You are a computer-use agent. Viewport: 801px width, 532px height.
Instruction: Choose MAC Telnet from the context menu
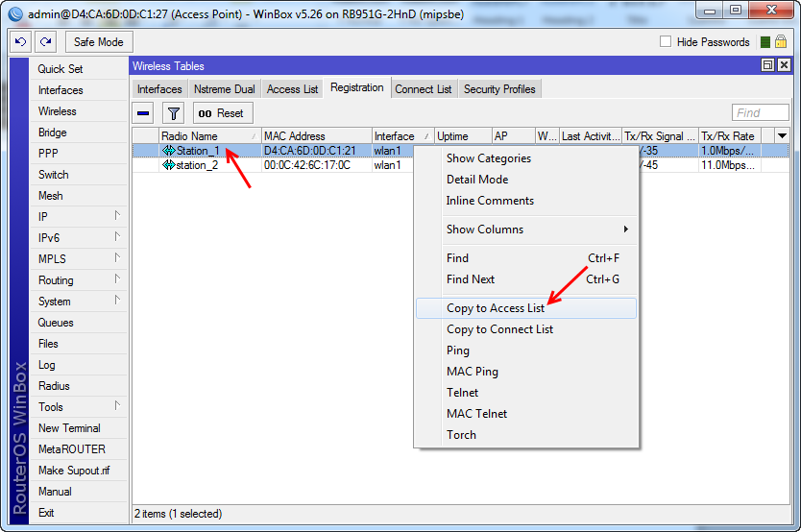click(x=526, y=414)
